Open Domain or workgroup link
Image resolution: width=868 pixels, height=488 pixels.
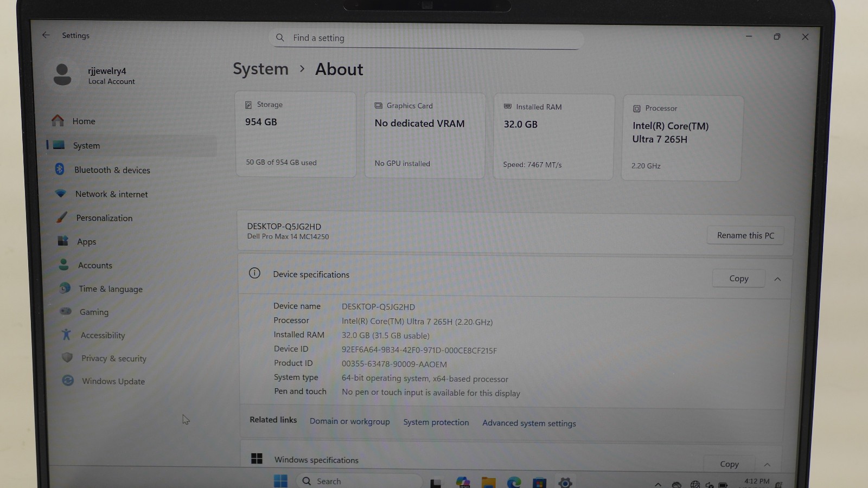pyautogui.click(x=349, y=421)
